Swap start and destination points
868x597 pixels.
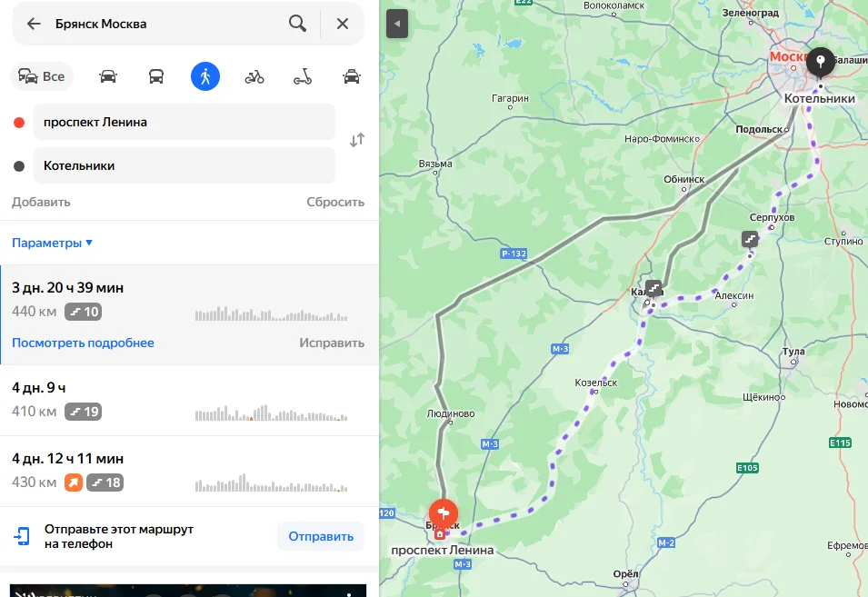pos(357,139)
